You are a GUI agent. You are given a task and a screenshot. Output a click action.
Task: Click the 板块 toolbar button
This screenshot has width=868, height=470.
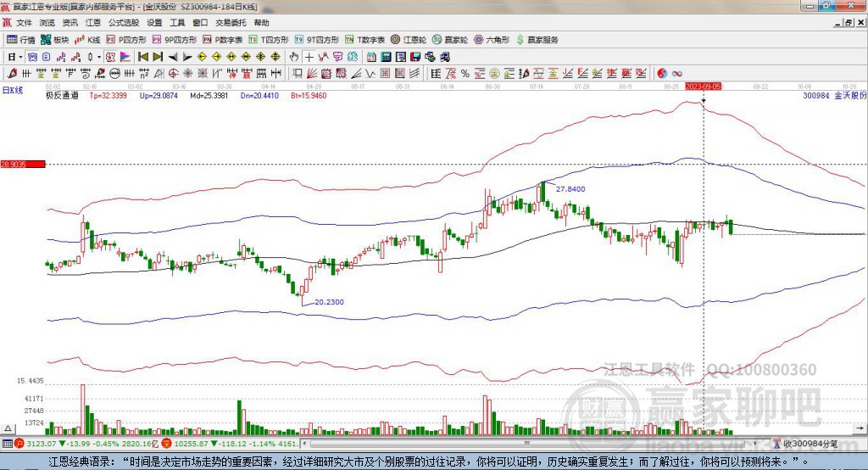pos(55,40)
